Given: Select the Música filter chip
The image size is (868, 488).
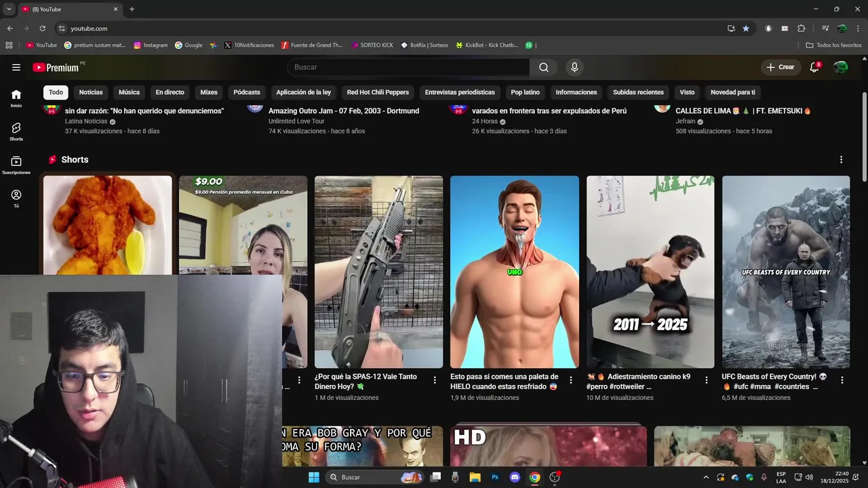Looking at the screenshot, I should 129,92.
